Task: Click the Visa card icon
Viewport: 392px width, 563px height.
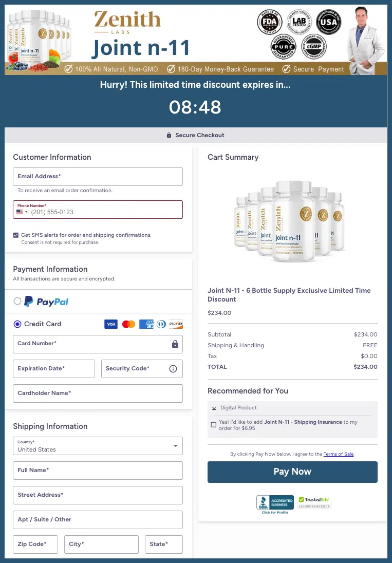Action: click(110, 324)
